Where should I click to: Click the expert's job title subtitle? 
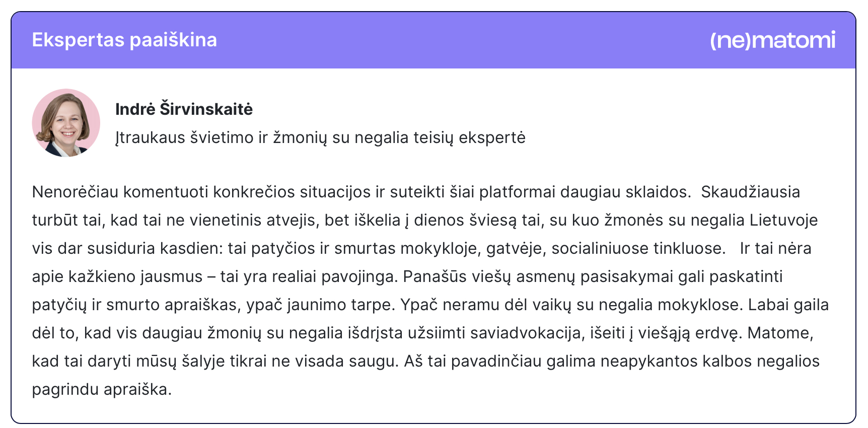[320, 137]
